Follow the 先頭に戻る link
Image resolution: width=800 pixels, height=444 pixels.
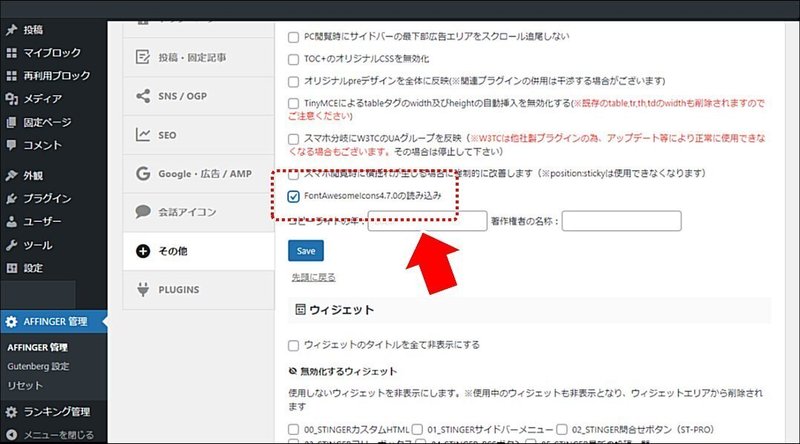pyautogui.click(x=313, y=277)
